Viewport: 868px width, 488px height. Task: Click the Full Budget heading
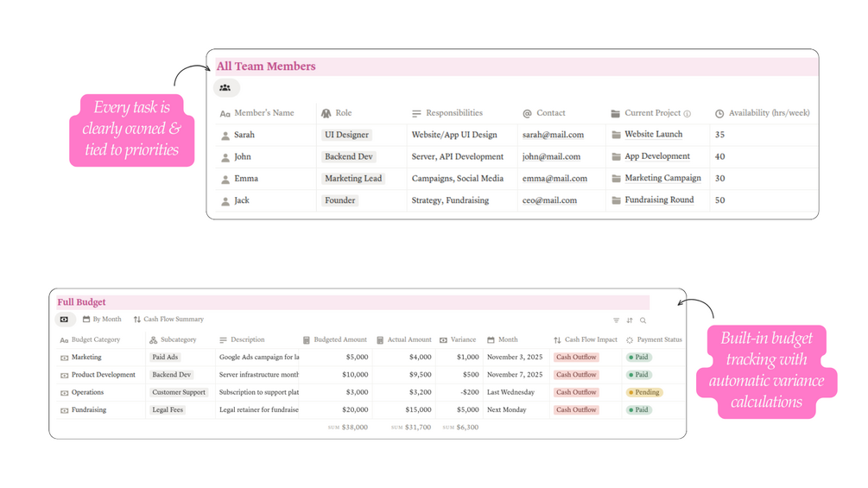81,302
